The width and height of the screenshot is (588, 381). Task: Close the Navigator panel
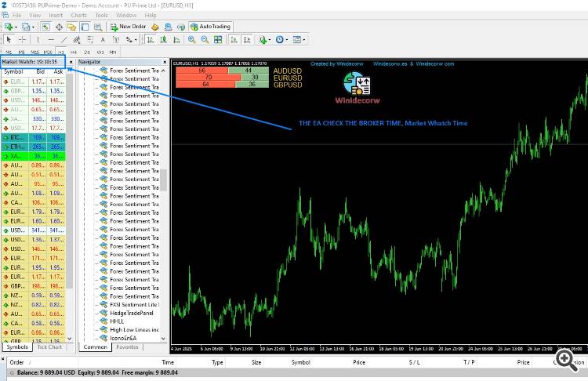point(165,62)
